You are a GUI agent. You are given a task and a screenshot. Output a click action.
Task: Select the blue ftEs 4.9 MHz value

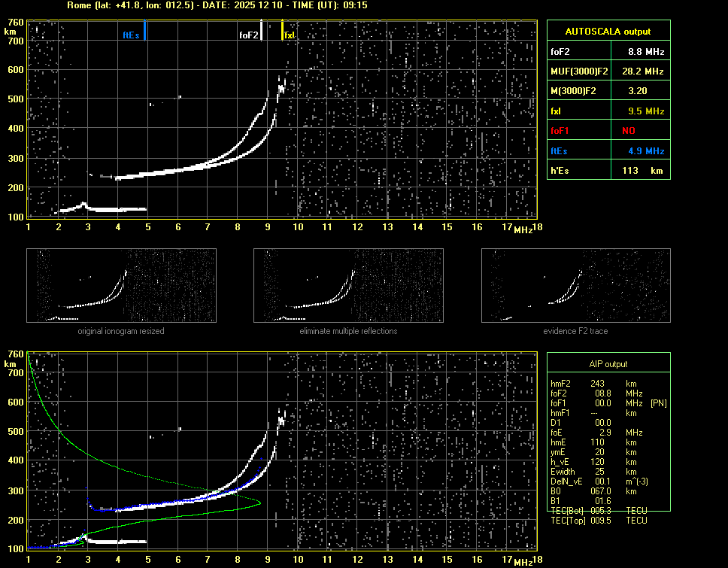(646, 150)
